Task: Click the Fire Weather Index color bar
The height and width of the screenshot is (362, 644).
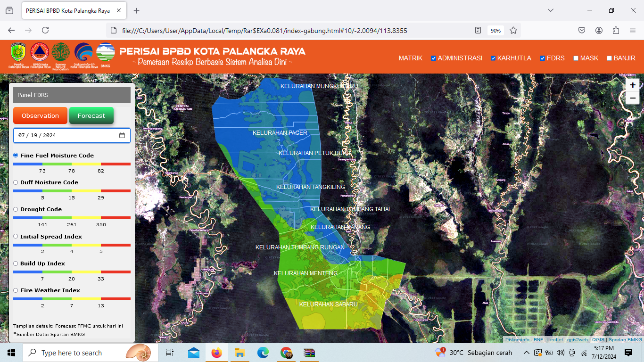Action: pyautogui.click(x=72, y=299)
